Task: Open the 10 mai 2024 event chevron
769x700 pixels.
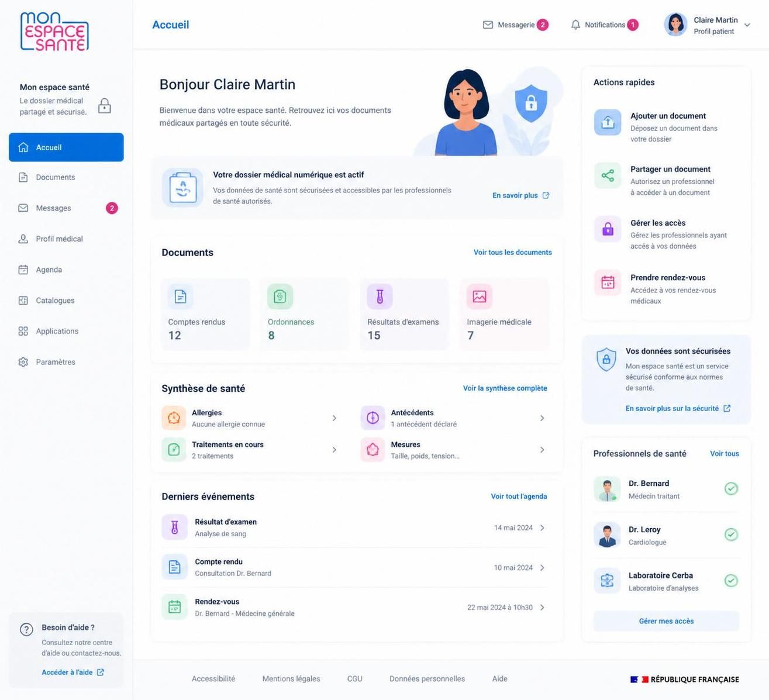Action: [x=542, y=568]
